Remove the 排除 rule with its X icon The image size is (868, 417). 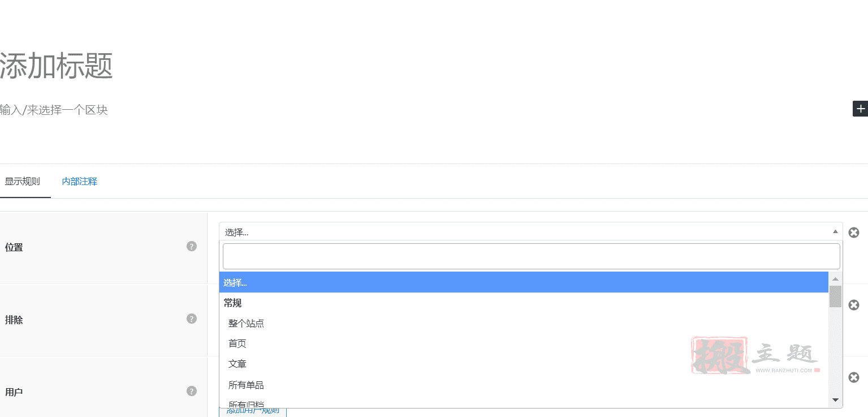coord(854,305)
